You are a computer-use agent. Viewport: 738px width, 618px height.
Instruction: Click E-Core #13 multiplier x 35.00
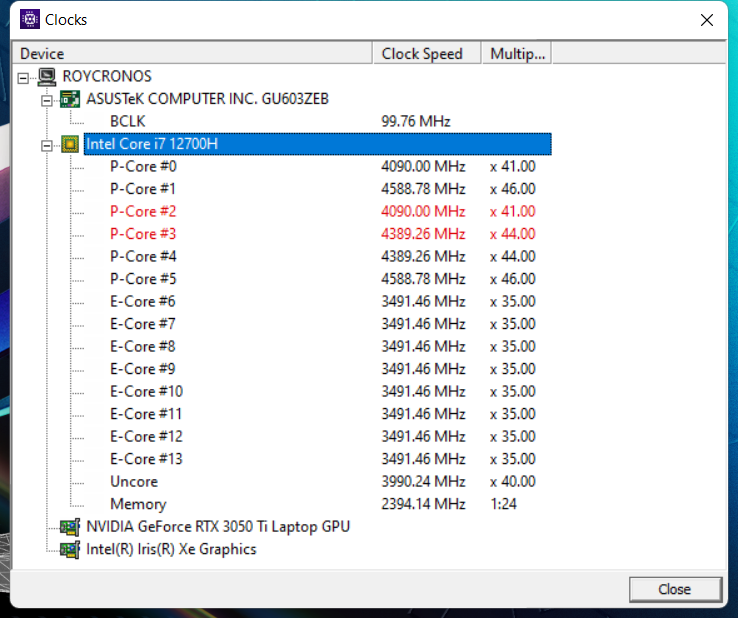click(x=513, y=459)
